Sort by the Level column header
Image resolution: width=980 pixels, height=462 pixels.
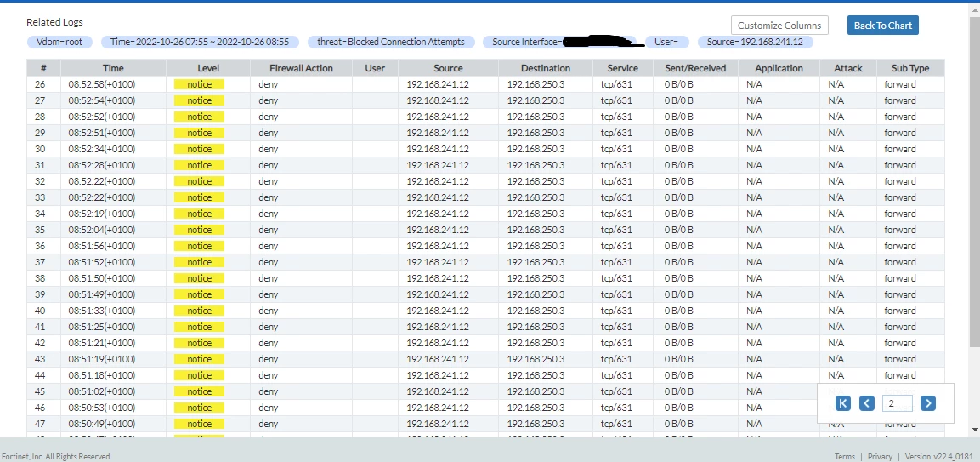(208, 68)
